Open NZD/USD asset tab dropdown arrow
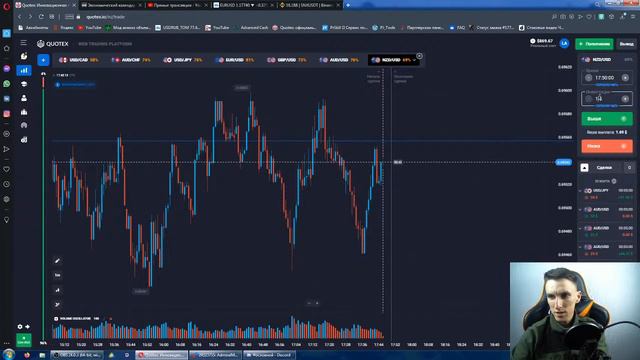 click(x=414, y=60)
